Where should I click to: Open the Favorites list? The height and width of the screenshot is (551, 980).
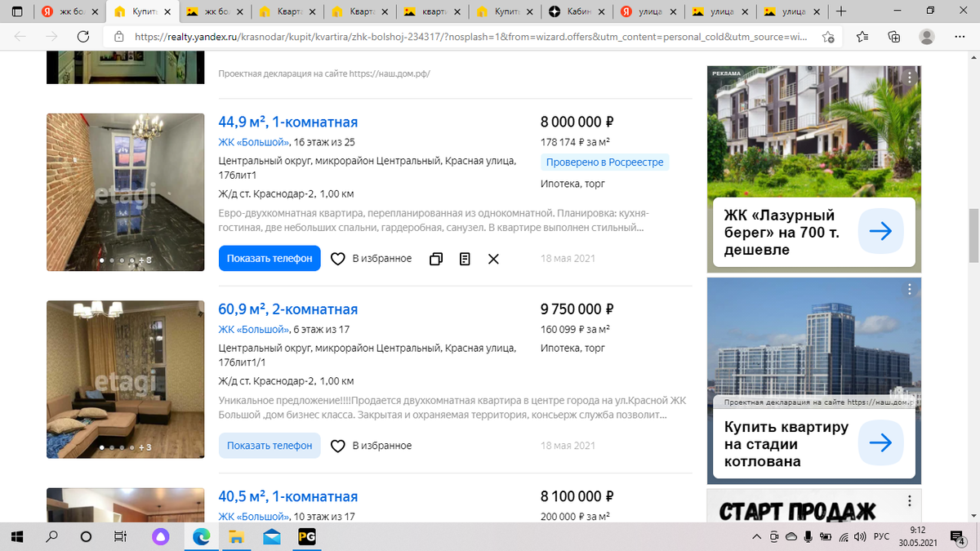point(863,37)
